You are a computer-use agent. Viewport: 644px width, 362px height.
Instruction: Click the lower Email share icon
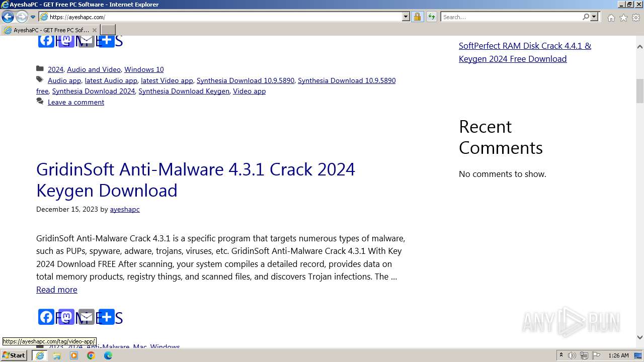click(x=87, y=317)
